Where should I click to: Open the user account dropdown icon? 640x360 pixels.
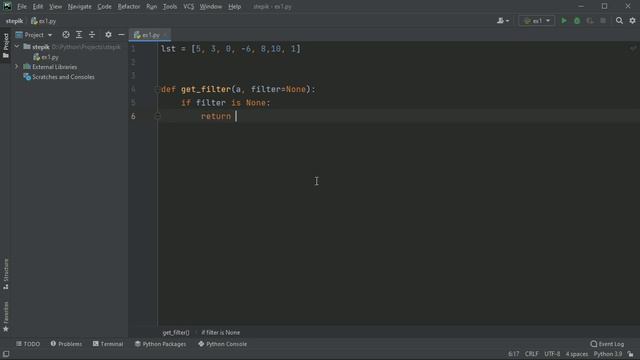pyautogui.click(x=503, y=20)
